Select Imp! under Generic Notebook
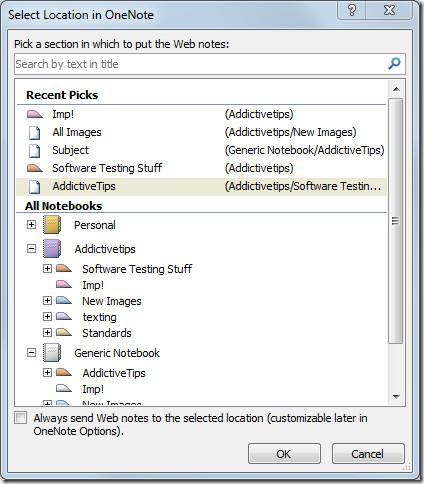Screen dimensions: 424x484 pos(93,389)
